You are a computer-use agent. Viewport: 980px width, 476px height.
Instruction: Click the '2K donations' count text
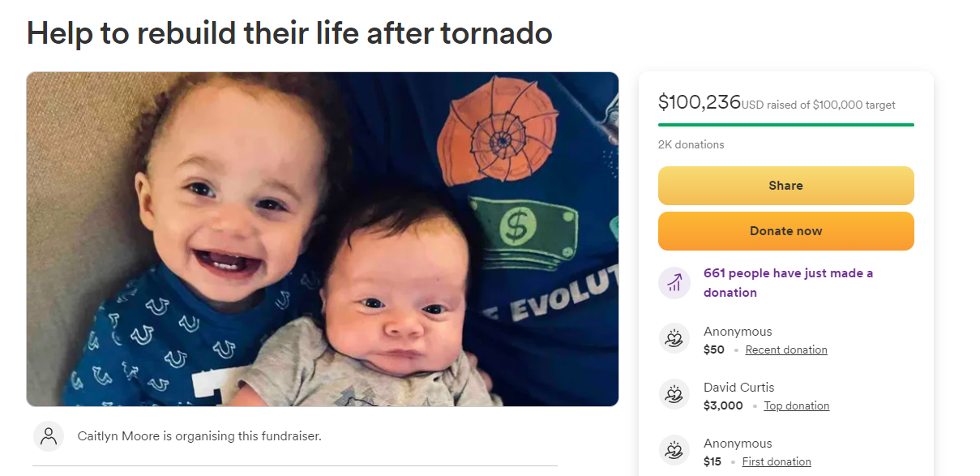click(x=691, y=145)
